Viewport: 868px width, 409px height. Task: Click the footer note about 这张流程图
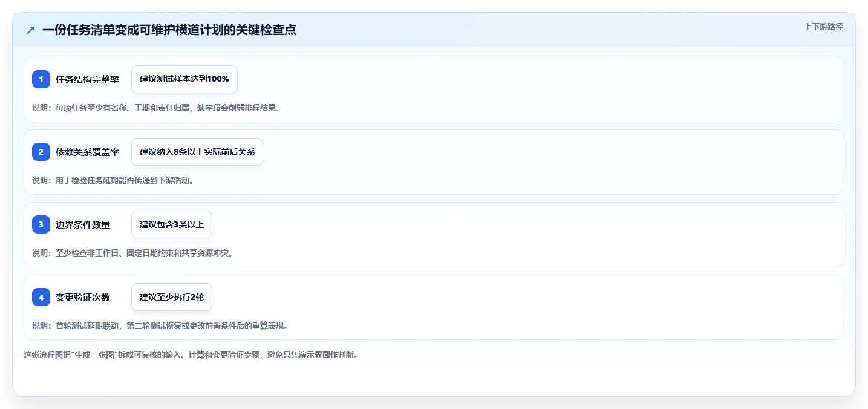point(191,355)
